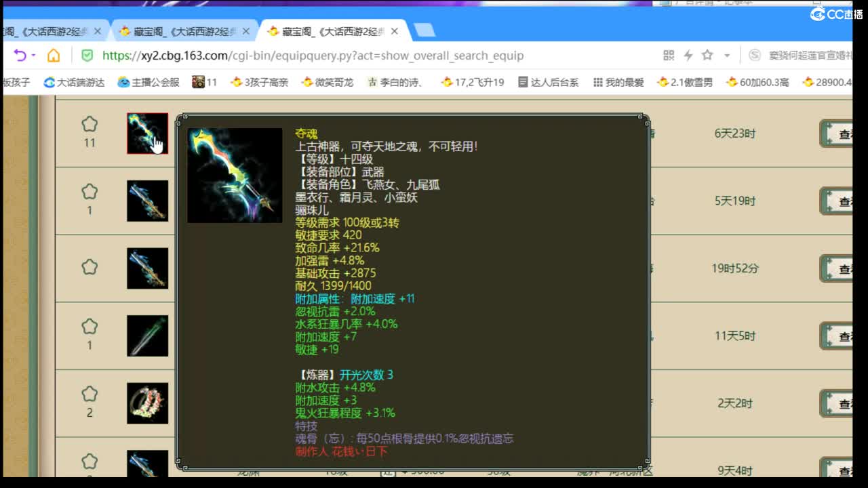The height and width of the screenshot is (488, 868).
Task: Click the view button for the 5天19时 item
Action: click(x=837, y=201)
